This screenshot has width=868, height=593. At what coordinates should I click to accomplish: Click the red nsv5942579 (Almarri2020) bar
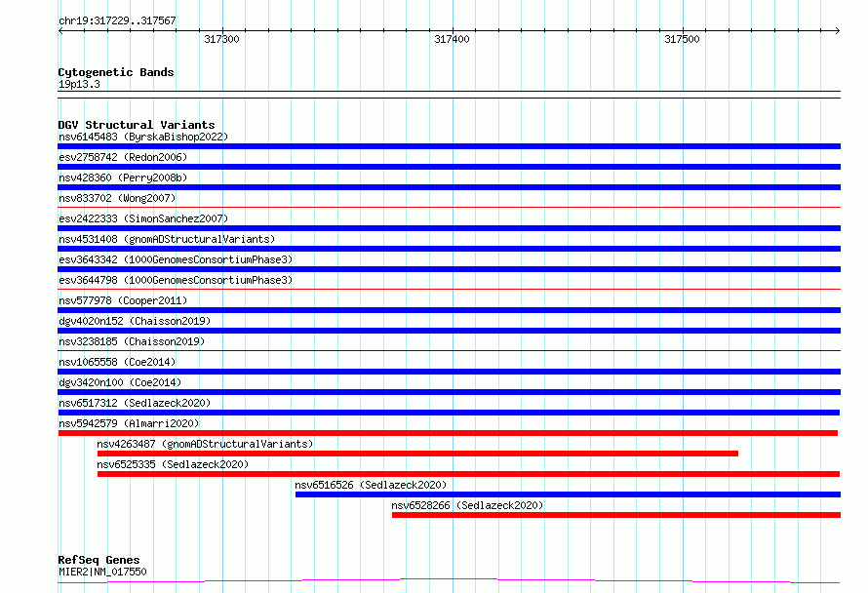448,433
